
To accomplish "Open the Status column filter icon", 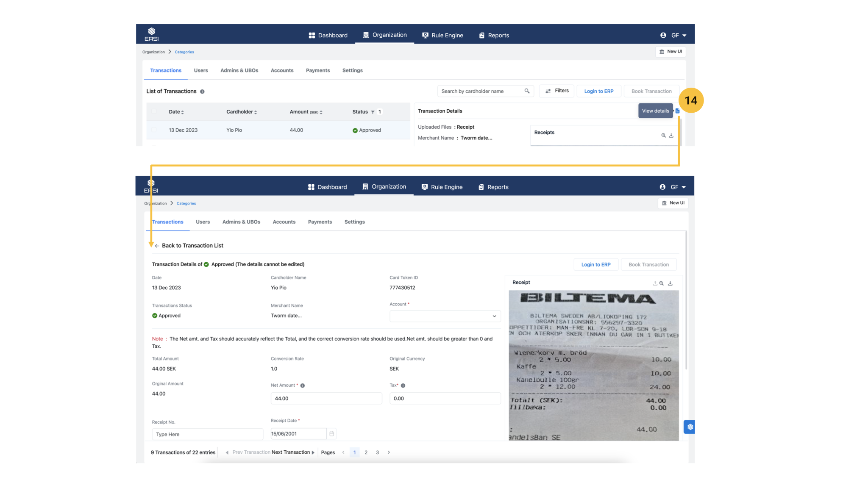I will pos(373,112).
